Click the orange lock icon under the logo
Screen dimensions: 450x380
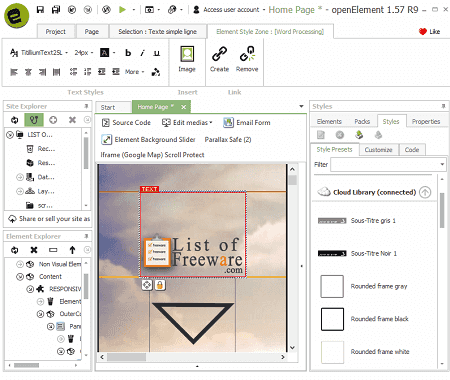pyautogui.click(x=160, y=285)
